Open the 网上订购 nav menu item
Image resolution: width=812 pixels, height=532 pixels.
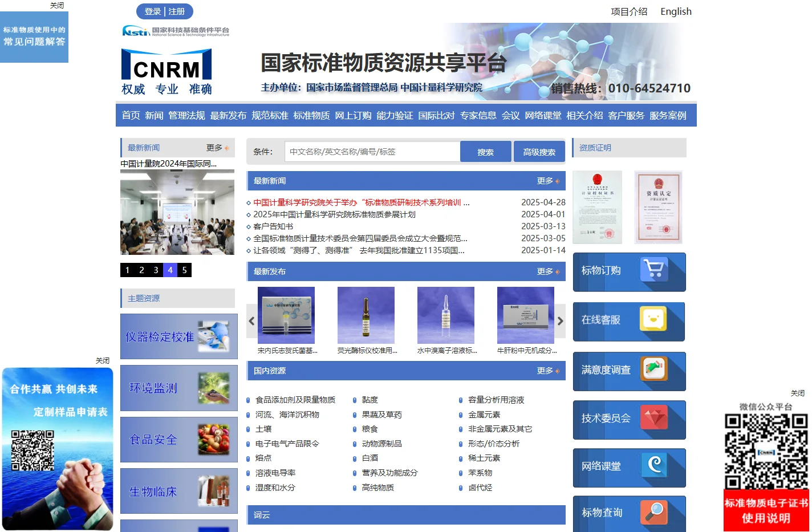click(353, 115)
